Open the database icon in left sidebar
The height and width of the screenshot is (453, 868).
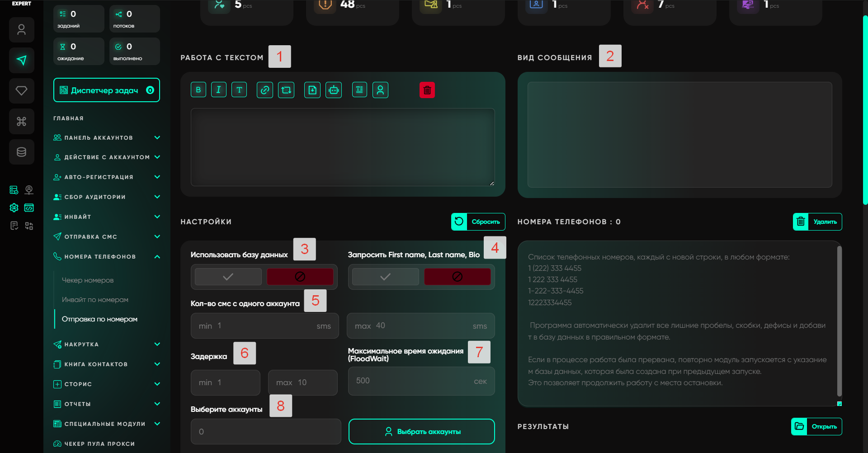coord(21,152)
